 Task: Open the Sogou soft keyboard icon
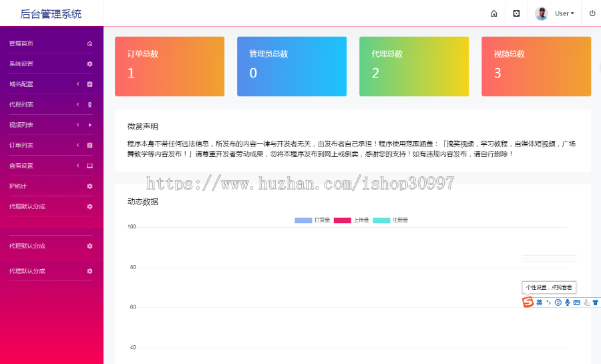(577, 303)
